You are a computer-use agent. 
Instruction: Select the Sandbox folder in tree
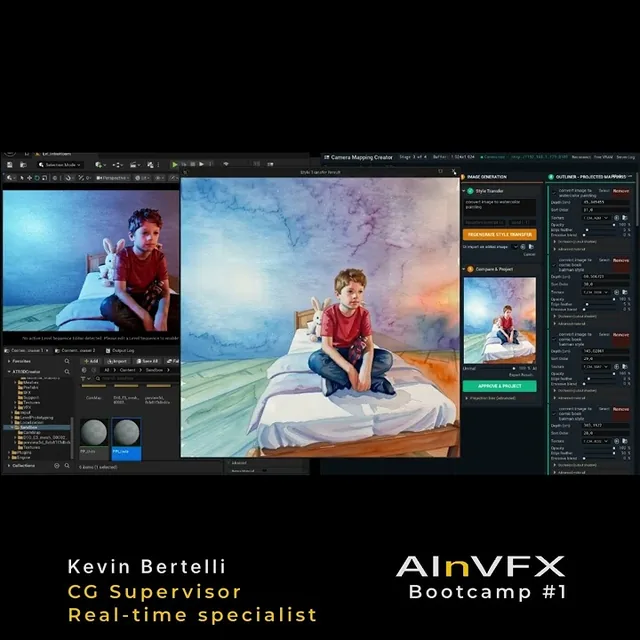coord(38,427)
